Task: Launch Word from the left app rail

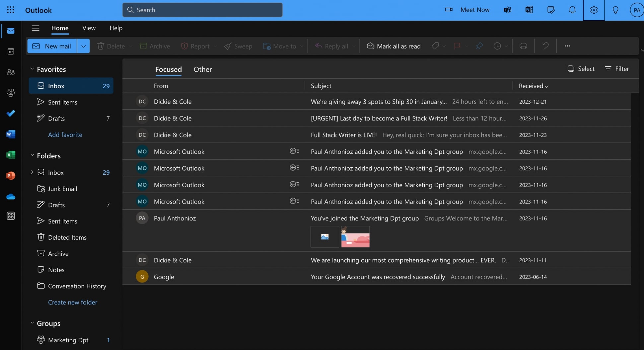Action: 11,134
